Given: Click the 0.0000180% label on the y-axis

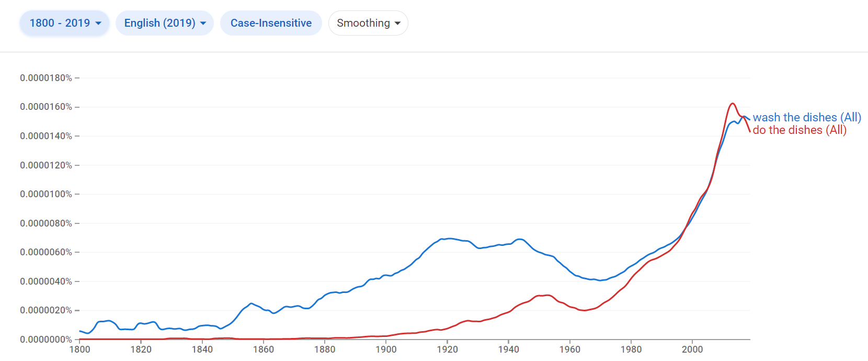Looking at the screenshot, I should [x=46, y=76].
